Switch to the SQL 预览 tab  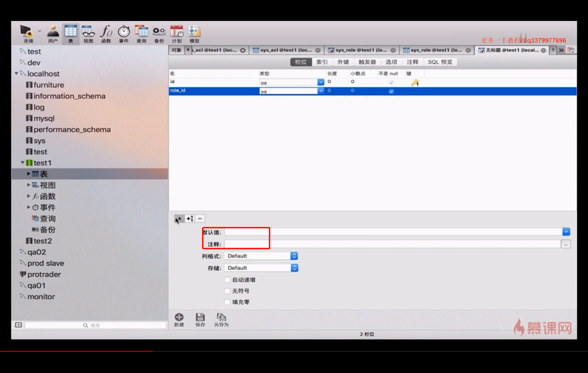(x=440, y=62)
